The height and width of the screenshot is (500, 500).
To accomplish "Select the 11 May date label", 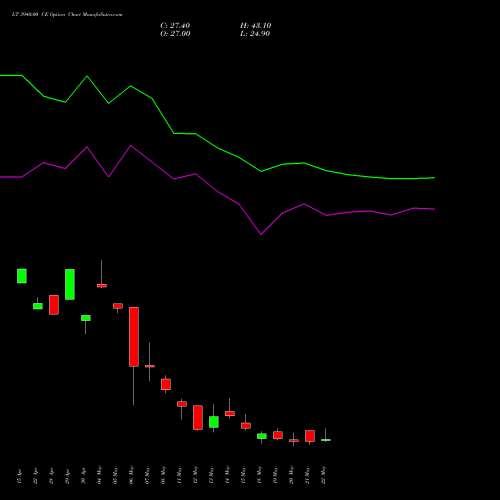I will tap(179, 475).
